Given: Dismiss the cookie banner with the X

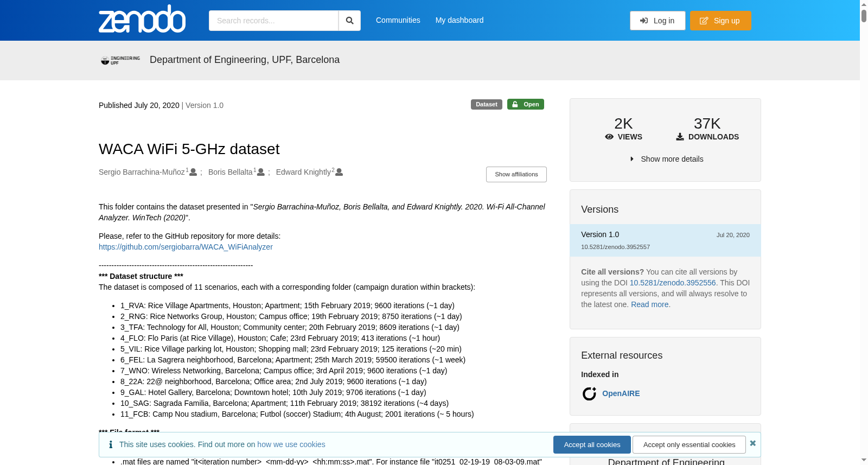Looking at the screenshot, I should pyautogui.click(x=752, y=443).
